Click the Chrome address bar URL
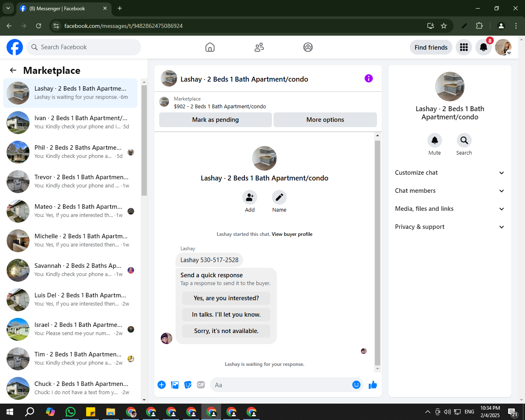Image resolution: width=525 pixels, height=420 pixels. click(x=123, y=26)
